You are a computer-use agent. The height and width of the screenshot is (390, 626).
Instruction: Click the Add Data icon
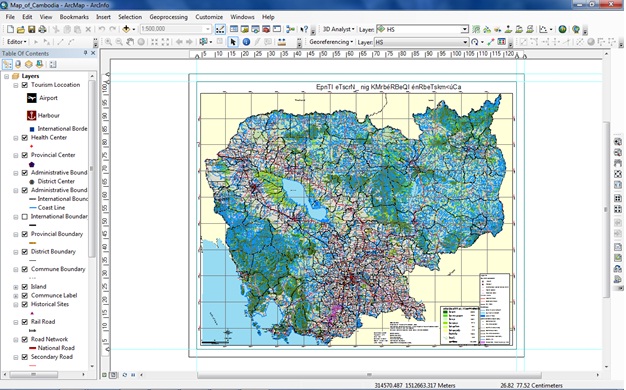pos(126,29)
